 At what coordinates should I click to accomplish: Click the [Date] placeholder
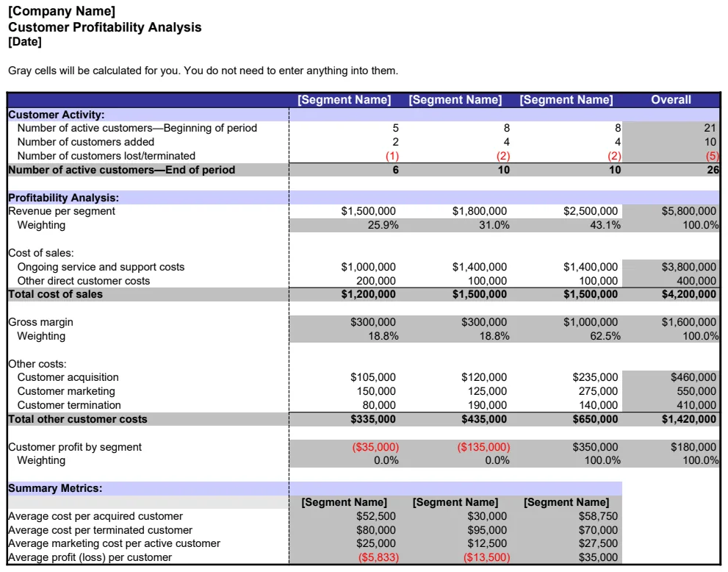click(x=25, y=42)
